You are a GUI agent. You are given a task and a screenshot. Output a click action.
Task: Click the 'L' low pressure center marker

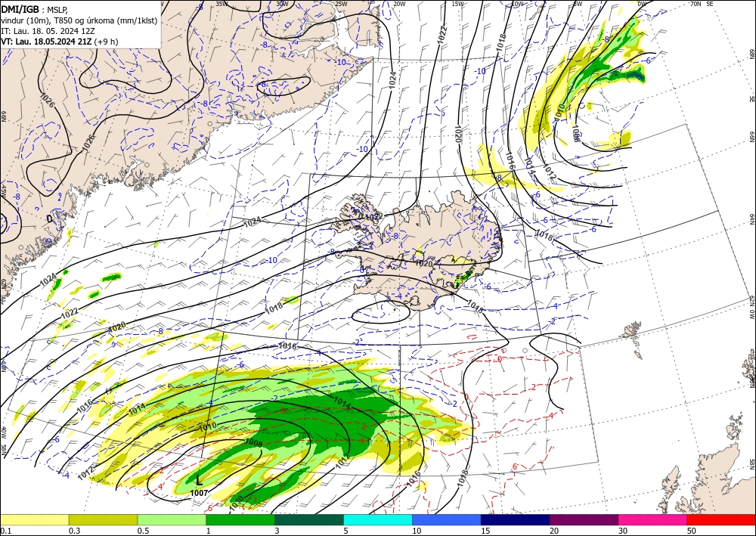point(199,481)
